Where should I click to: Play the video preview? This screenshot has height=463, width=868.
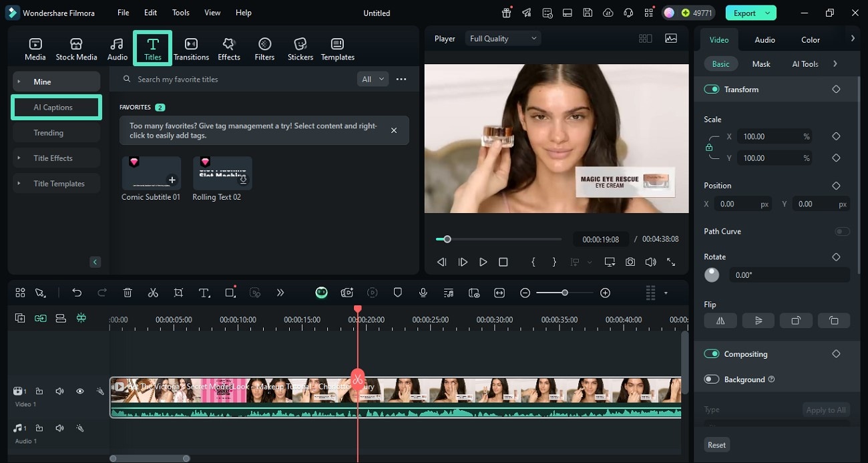click(483, 263)
